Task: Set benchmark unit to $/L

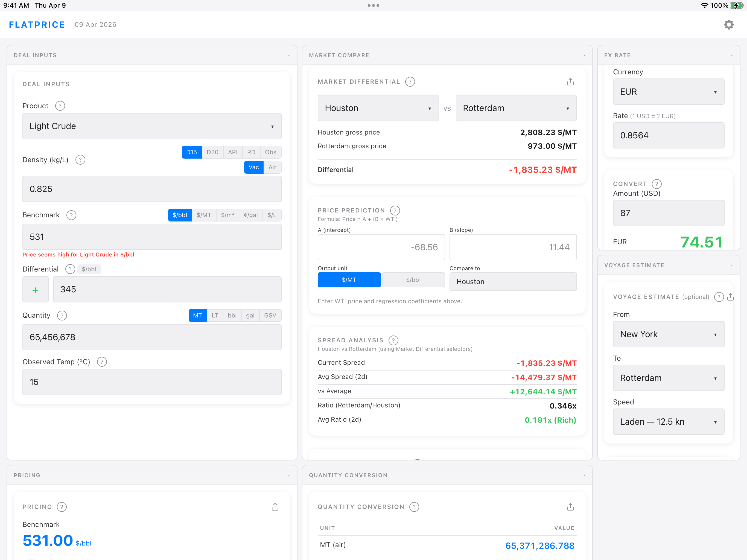Action: 272,215
